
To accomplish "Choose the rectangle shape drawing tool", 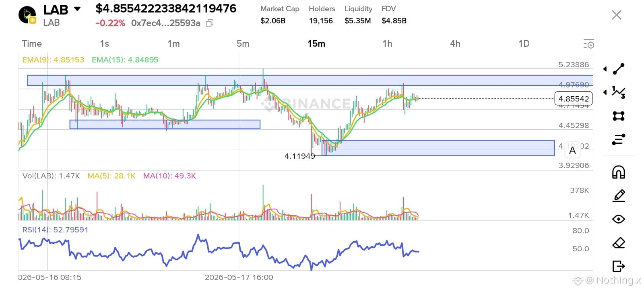I will tap(619, 116).
